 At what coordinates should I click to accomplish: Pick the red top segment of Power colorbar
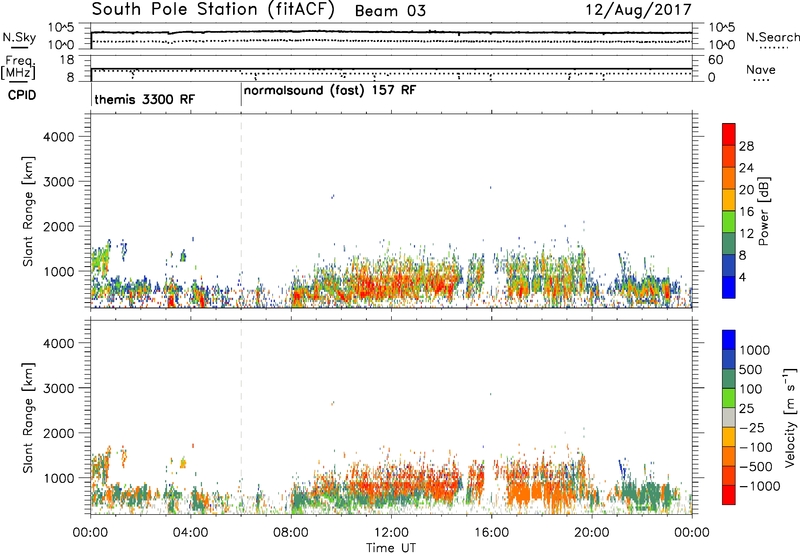729,133
